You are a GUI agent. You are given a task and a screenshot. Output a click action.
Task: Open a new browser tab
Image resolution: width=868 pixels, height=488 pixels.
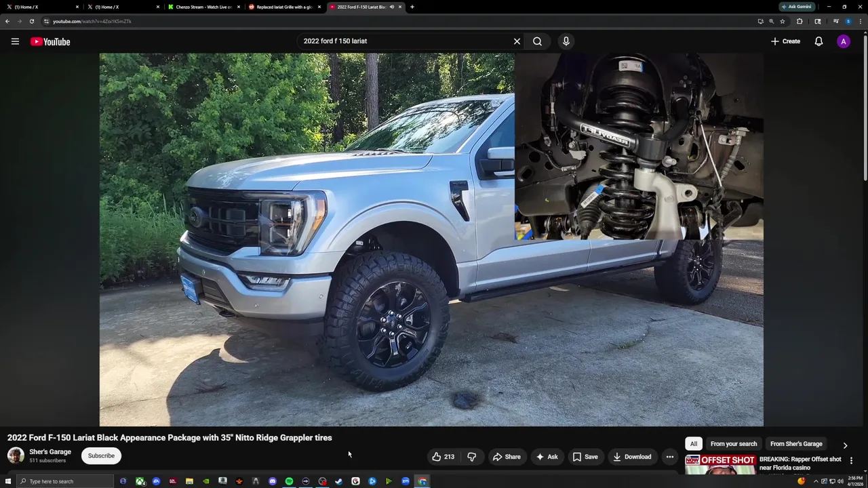(x=412, y=7)
